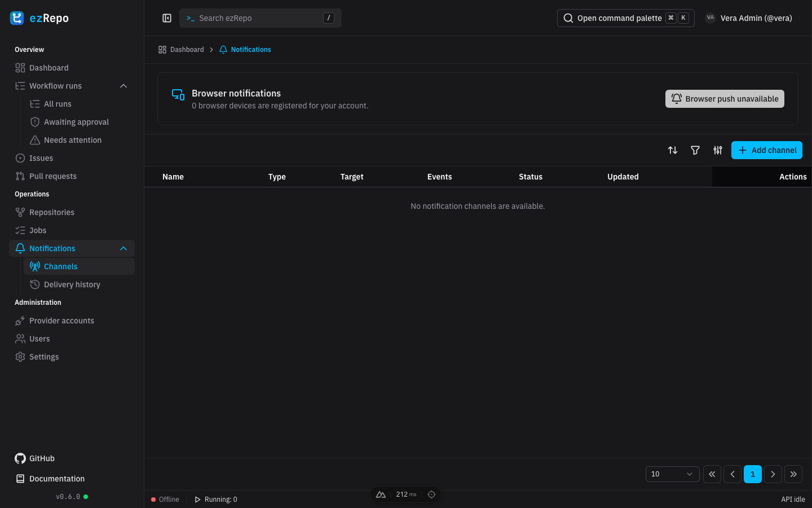This screenshot has height=508, width=812.
Task: Click the Dashboard breadcrumb
Action: tap(181, 50)
